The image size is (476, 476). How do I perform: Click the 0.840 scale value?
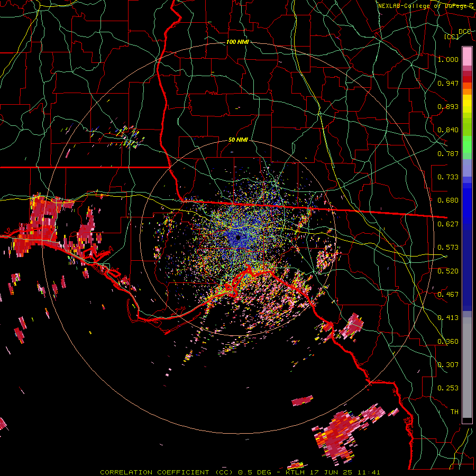point(448,130)
